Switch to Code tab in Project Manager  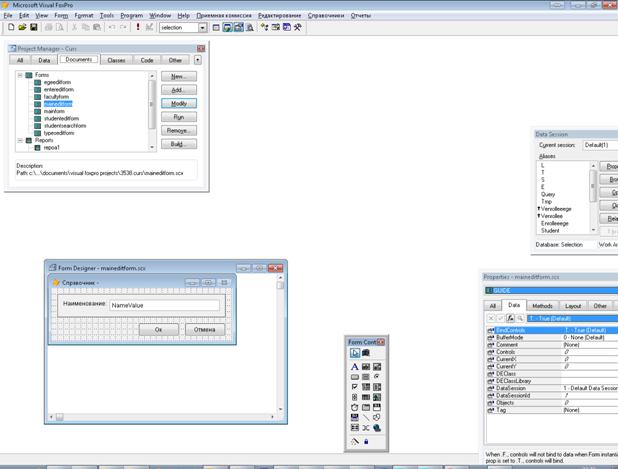coord(147,60)
